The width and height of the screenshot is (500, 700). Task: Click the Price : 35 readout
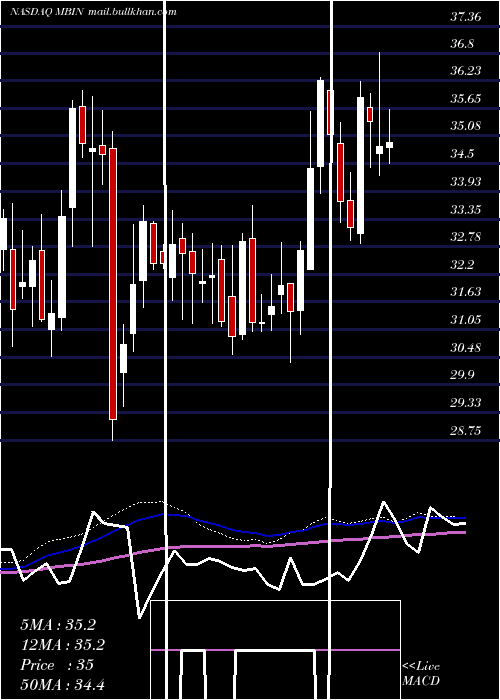coord(57,665)
